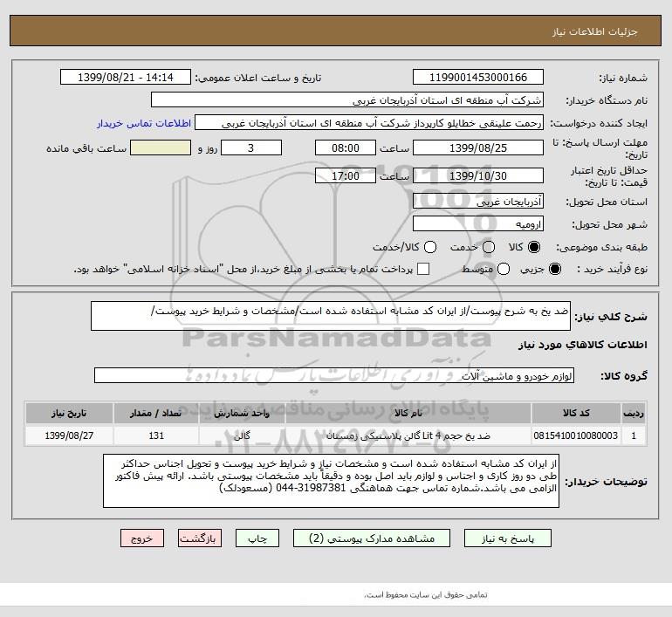This screenshot has width=672, height=617.
Task: Click the شرح کلی نیاز description box
Action: click(x=331, y=316)
